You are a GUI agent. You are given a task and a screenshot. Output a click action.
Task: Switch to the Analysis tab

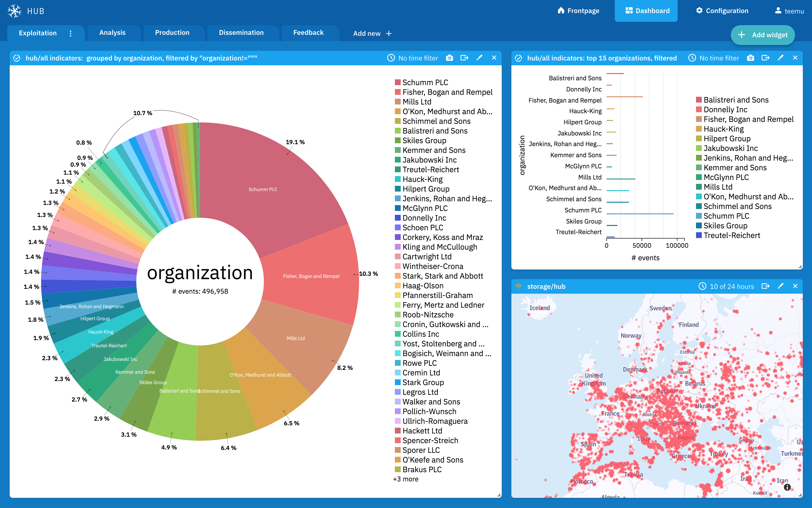point(112,33)
